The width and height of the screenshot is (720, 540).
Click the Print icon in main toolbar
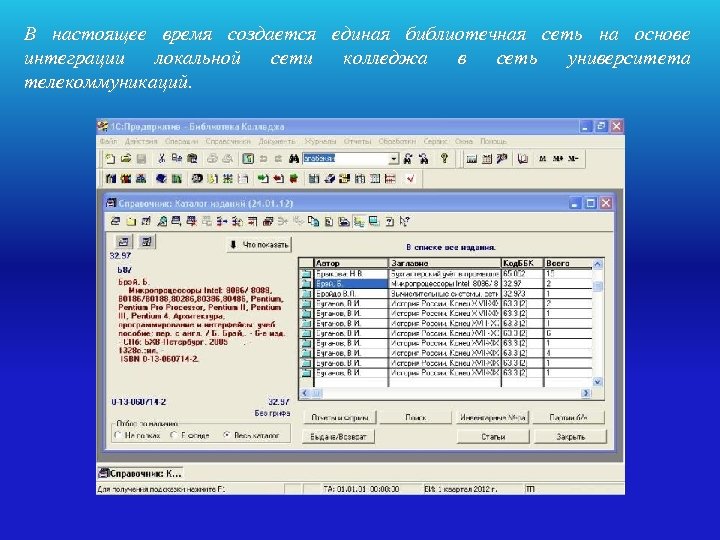tap(212, 159)
